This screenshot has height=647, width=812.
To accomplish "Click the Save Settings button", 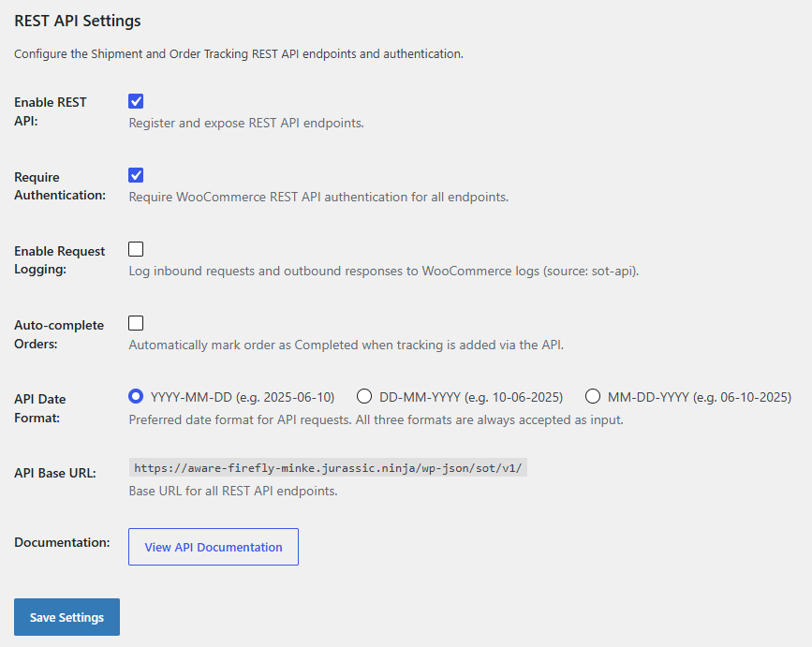I will pos(66,617).
